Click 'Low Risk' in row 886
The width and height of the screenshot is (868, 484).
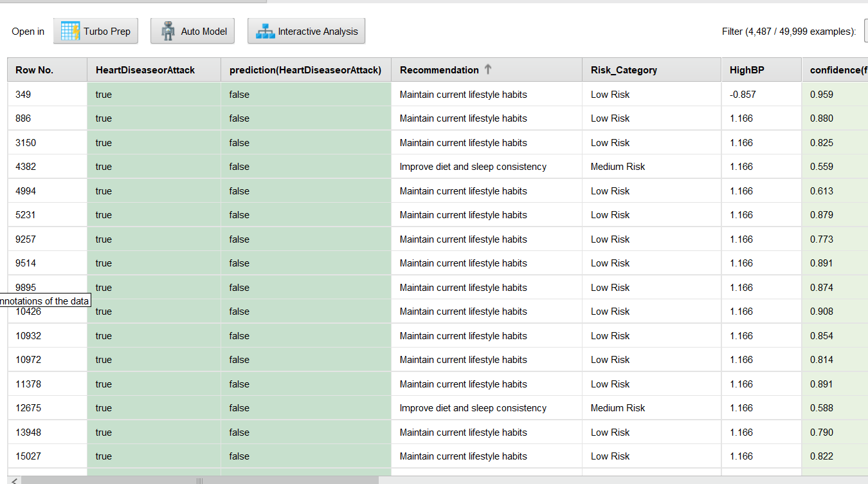click(610, 118)
